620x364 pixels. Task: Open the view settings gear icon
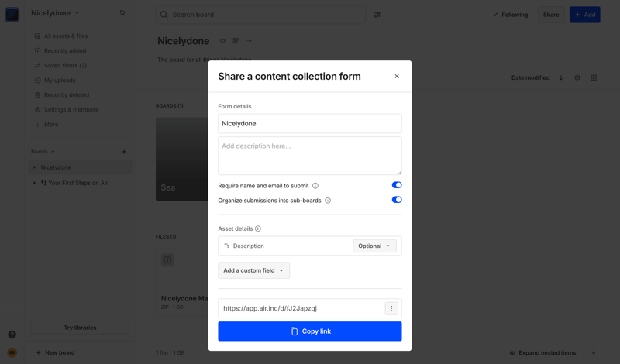(577, 78)
